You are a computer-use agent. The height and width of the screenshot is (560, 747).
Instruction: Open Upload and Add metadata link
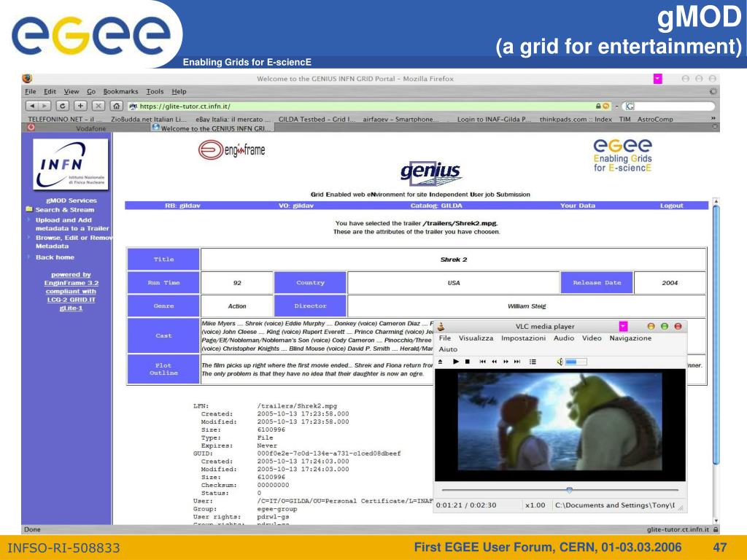coord(72,225)
